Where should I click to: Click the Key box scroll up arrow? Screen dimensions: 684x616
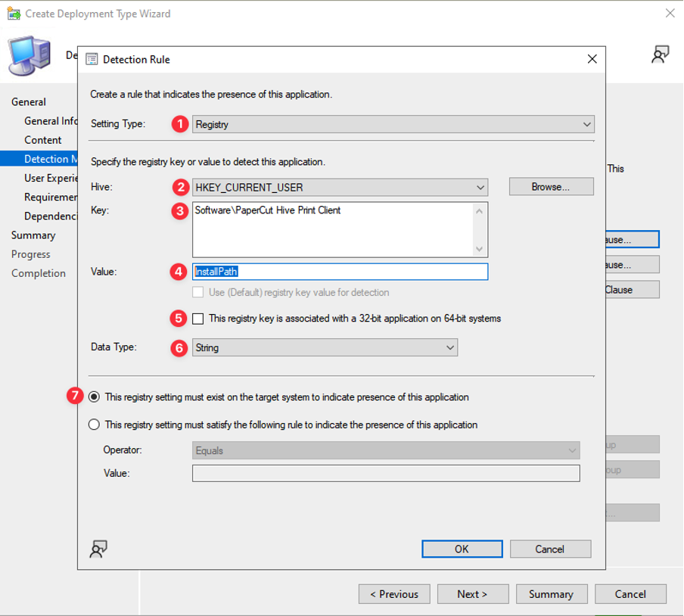pos(480,211)
